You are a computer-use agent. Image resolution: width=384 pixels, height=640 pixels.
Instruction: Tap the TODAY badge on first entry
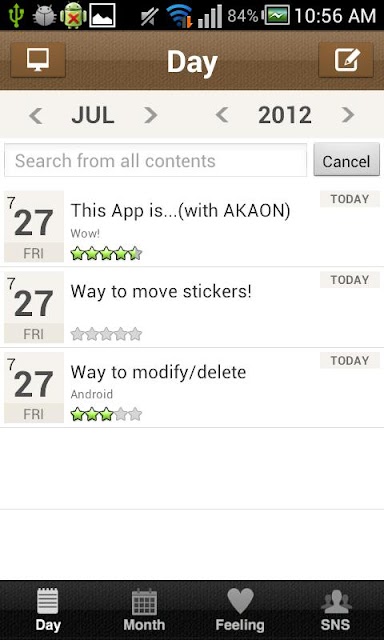350,199
